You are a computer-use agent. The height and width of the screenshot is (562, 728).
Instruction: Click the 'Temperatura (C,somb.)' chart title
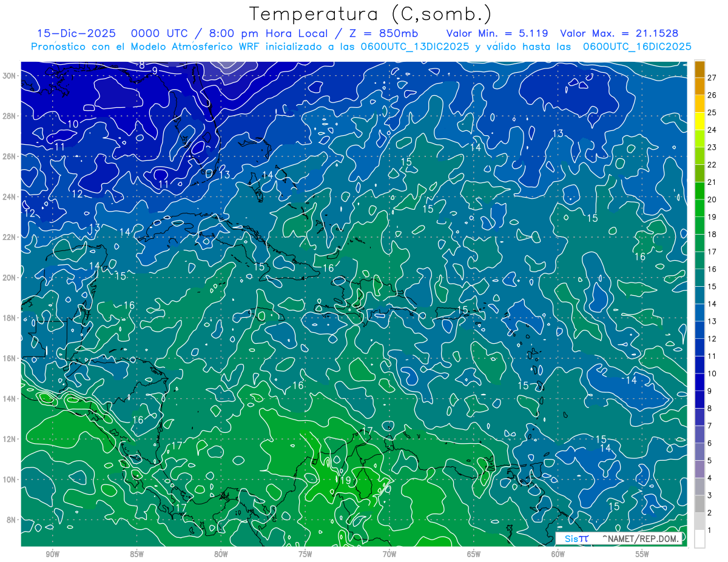(371, 14)
